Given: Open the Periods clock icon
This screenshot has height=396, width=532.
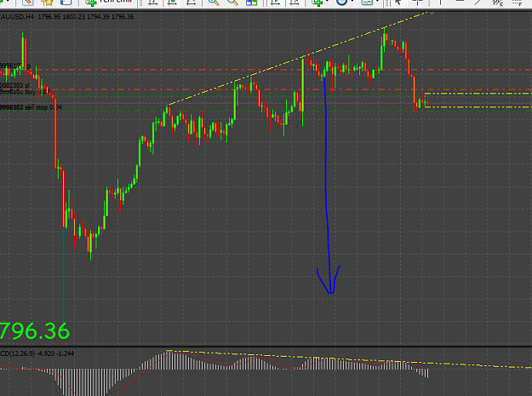Looking at the screenshot, I should point(342,2).
